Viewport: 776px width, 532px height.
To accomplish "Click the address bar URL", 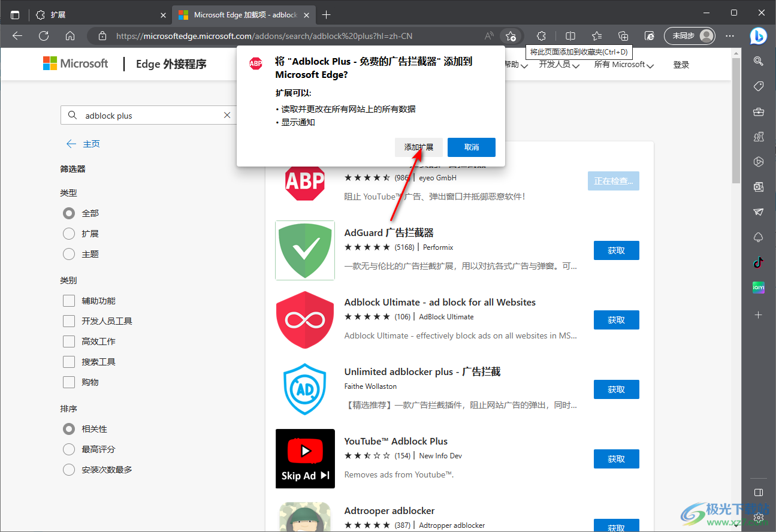I will pyautogui.click(x=264, y=36).
